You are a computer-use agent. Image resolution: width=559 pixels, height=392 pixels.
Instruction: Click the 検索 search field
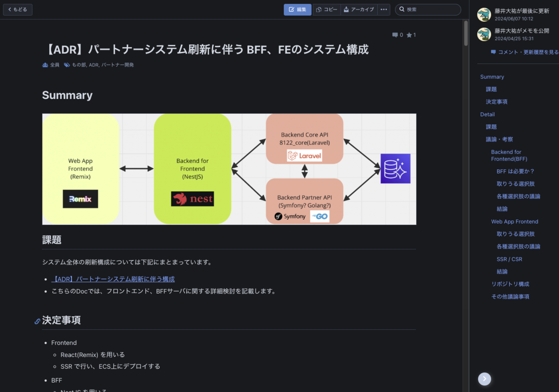[x=428, y=9]
